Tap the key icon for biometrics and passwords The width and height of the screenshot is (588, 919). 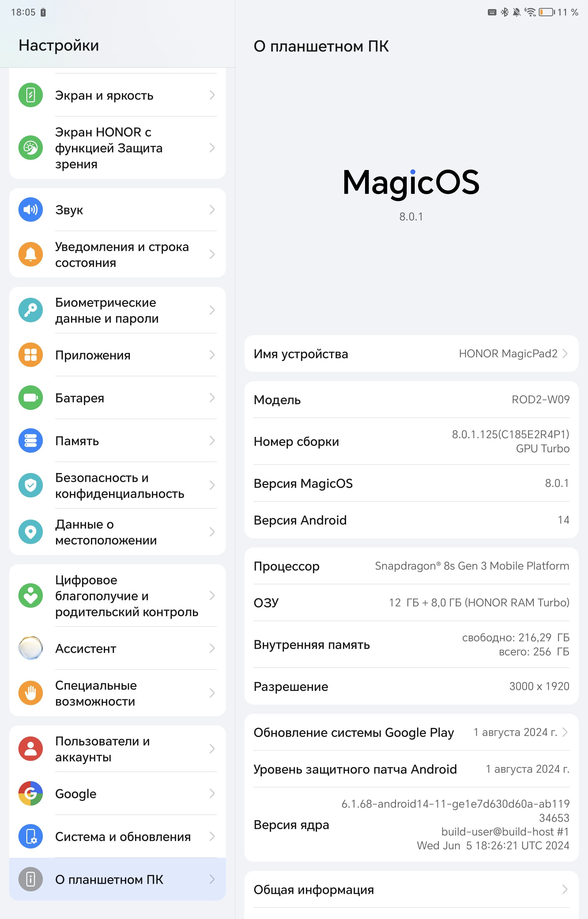click(x=31, y=310)
